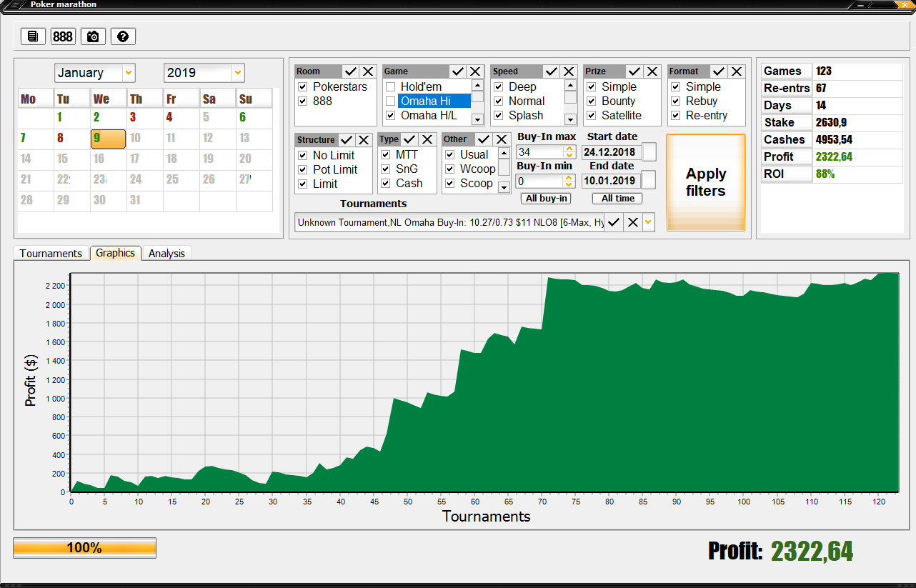Toggle the Pokerstars room checkbox

(303, 87)
